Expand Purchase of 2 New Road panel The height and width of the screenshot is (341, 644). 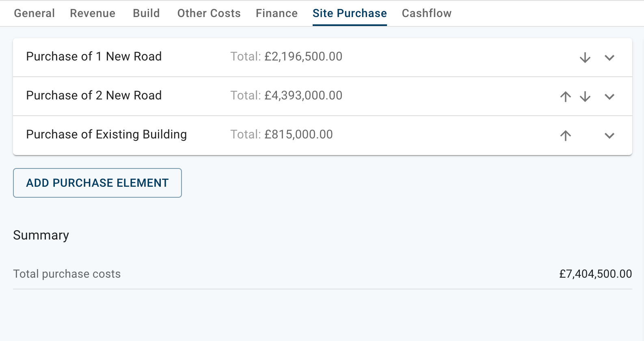pos(609,97)
